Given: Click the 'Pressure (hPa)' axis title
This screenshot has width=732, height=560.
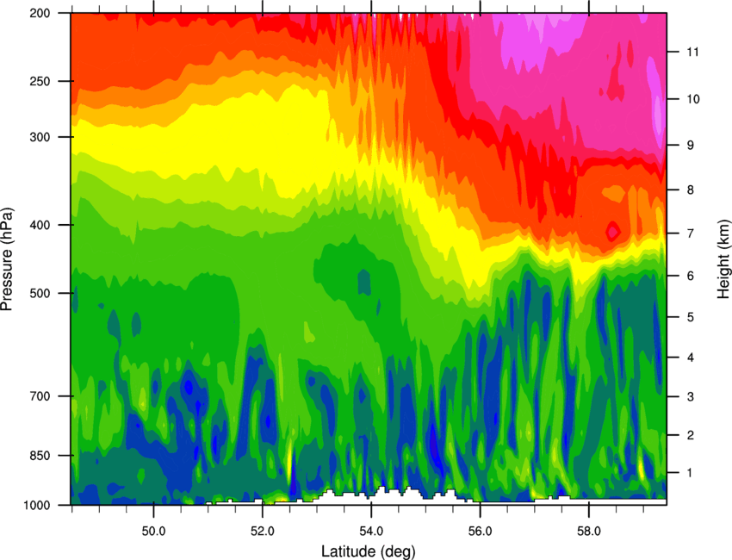Looking at the screenshot, I should coord(7,259).
